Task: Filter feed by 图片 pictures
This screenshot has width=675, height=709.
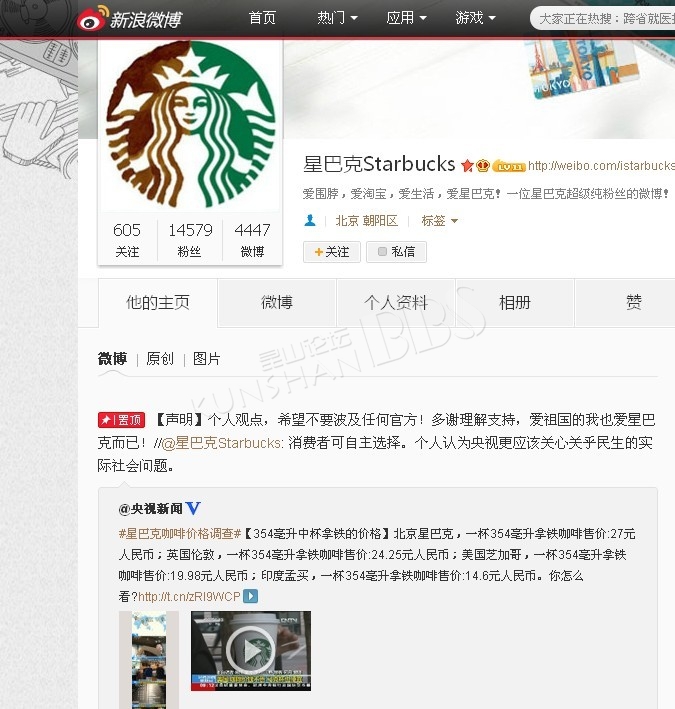Action: (x=207, y=359)
